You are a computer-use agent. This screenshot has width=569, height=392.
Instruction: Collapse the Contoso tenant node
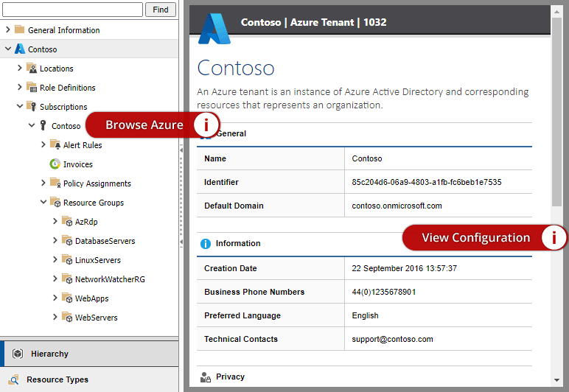[x=8, y=49]
